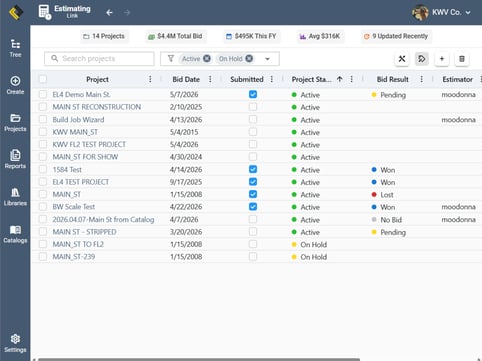Viewport: 482px width, 361px height.
Task: Open Project Status column options menu
Action: 351,79
